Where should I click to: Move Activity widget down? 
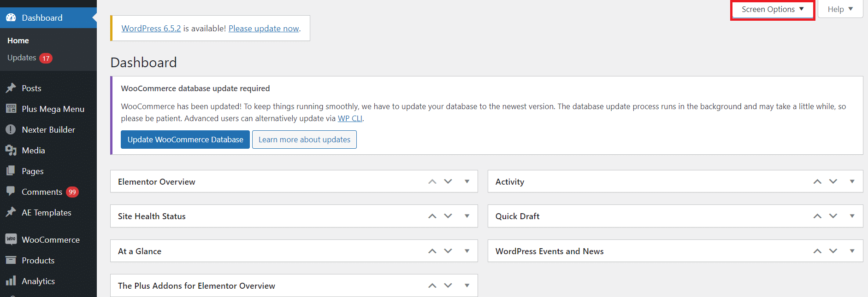pyautogui.click(x=833, y=181)
